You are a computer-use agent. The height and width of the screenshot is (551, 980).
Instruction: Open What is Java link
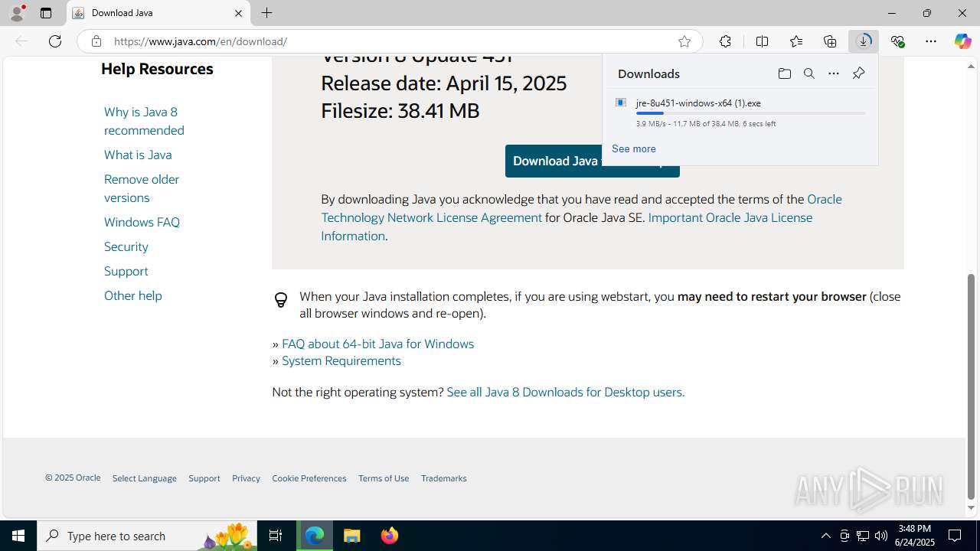pyautogui.click(x=138, y=155)
